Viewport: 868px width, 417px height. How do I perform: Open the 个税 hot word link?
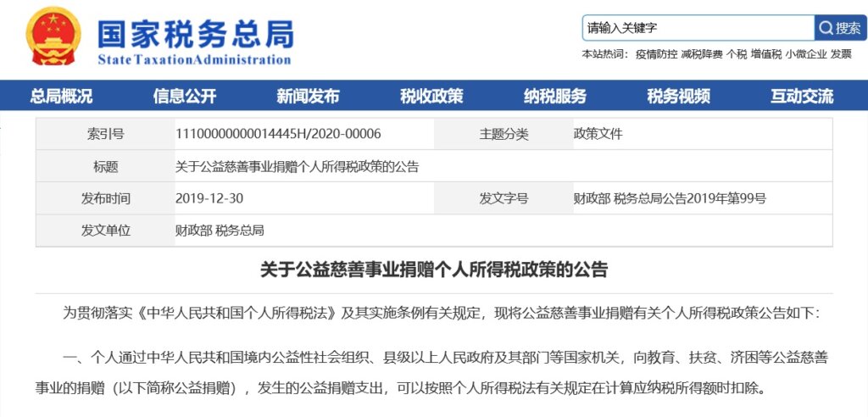(736, 54)
